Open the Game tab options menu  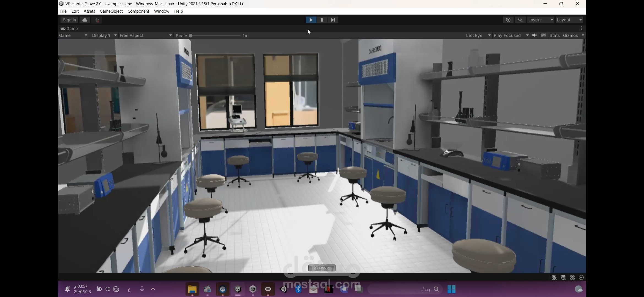pos(581,28)
